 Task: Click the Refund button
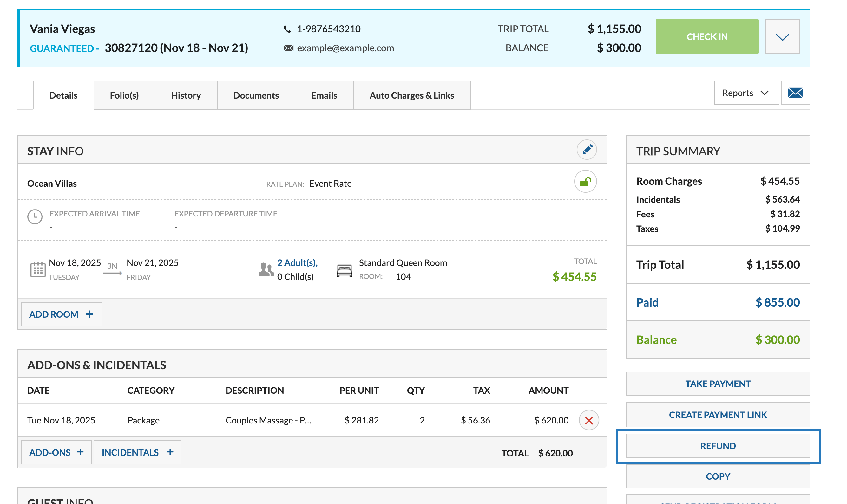(x=718, y=446)
